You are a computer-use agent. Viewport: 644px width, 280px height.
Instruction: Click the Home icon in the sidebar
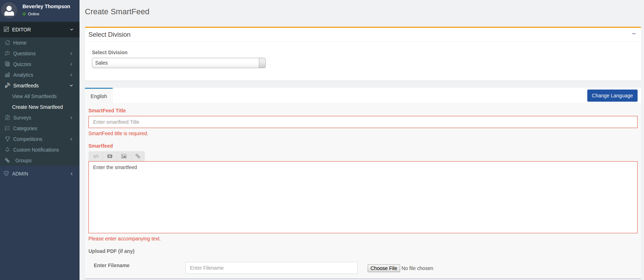[7, 43]
